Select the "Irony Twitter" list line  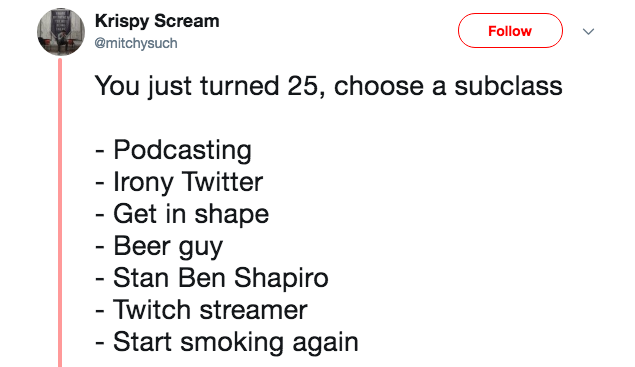pos(179,182)
